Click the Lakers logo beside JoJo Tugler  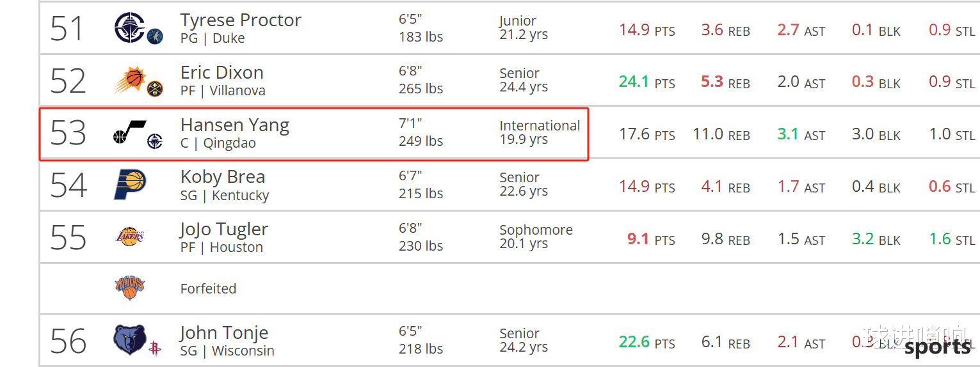pos(130,237)
